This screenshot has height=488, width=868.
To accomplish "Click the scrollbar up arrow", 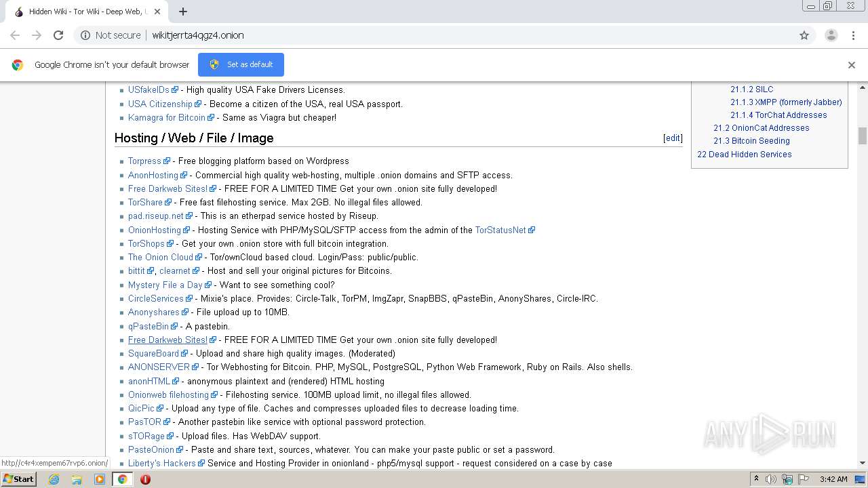I will [863, 87].
